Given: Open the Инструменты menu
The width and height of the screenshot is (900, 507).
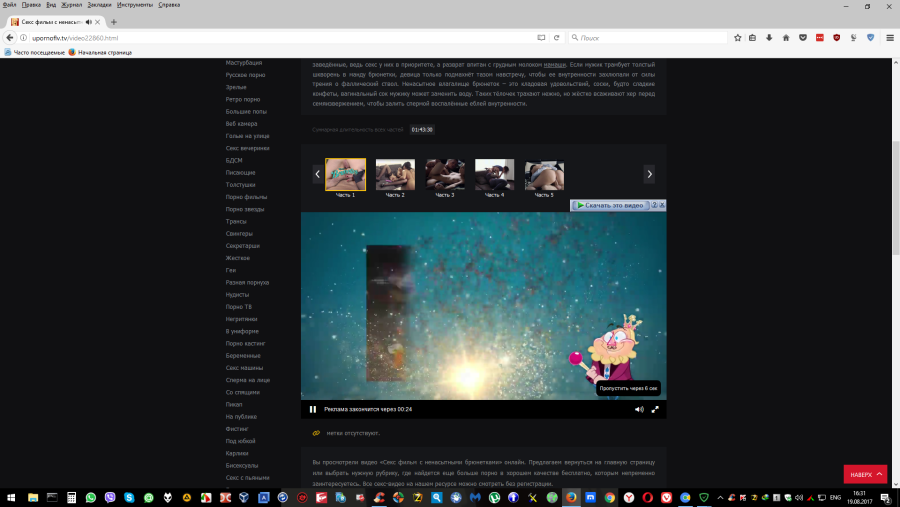Looking at the screenshot, I should (x=134, y=5).
